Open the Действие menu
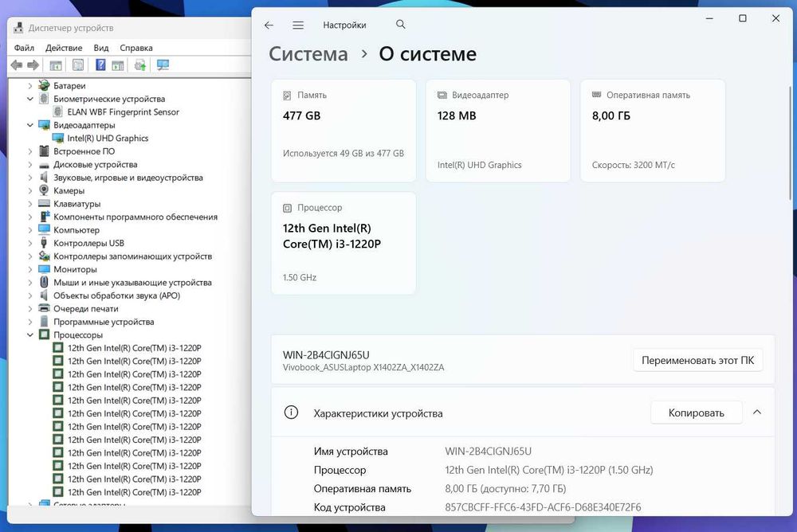The image size is (797, 532). [64, 48]
